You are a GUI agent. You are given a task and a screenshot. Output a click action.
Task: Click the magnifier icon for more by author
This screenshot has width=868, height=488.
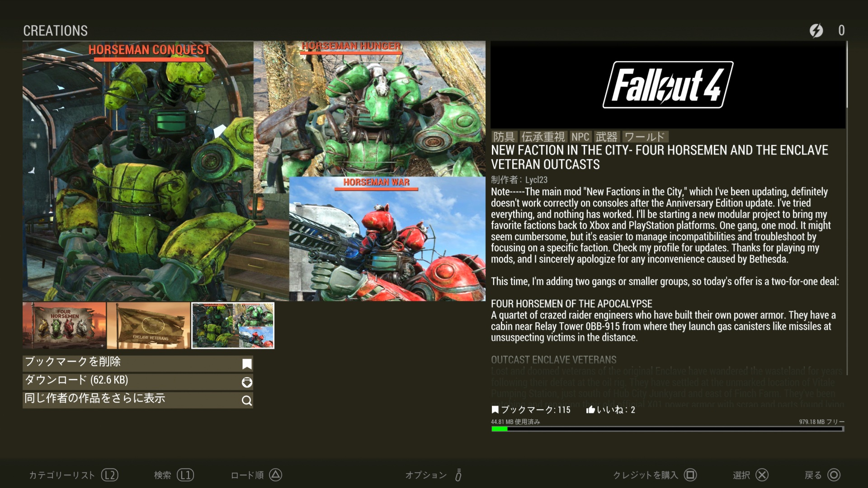pos(247,400)
